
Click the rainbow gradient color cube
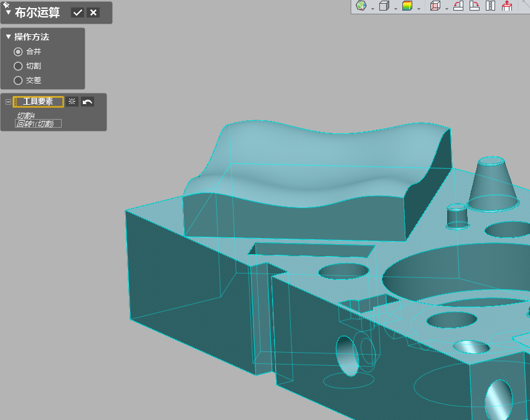pos(407,6)
